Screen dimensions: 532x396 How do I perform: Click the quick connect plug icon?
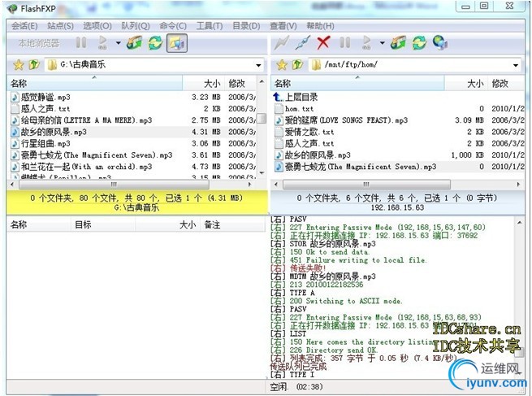point(303,43)
